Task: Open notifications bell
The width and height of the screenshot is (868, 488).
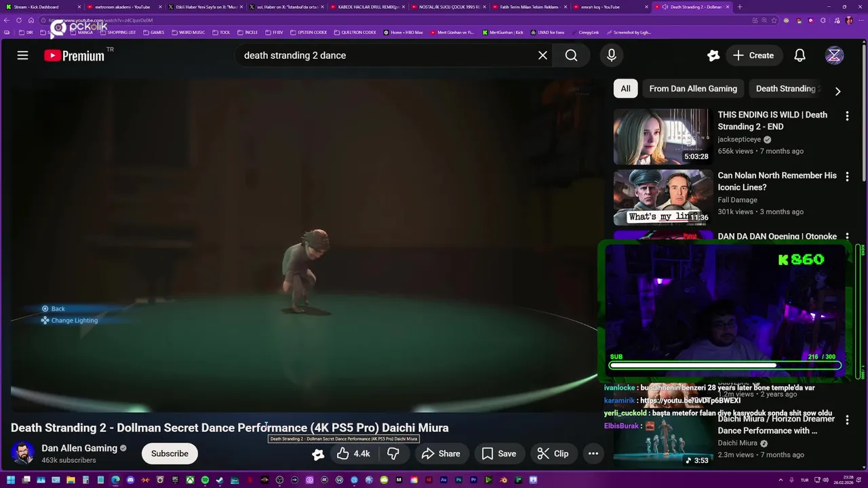Action: tap(800, 56)
